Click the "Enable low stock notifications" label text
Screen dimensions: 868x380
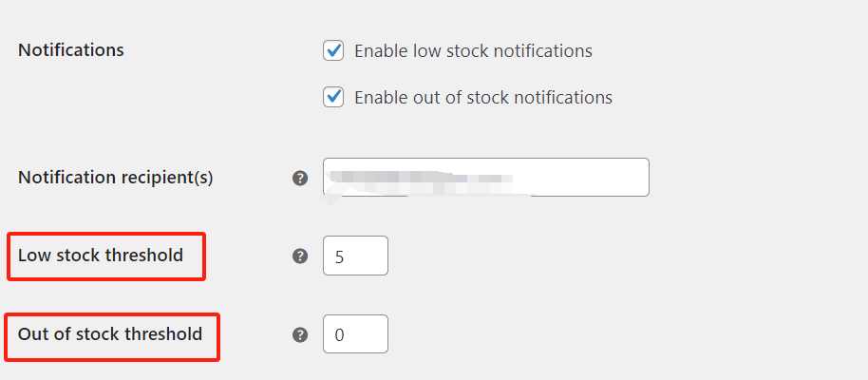click(x=473, y=51)
